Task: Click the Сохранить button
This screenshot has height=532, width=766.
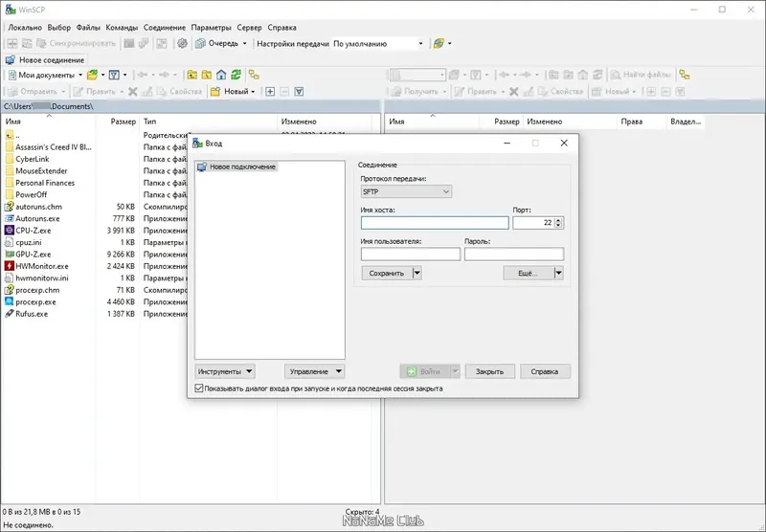Action: [387, 274]
